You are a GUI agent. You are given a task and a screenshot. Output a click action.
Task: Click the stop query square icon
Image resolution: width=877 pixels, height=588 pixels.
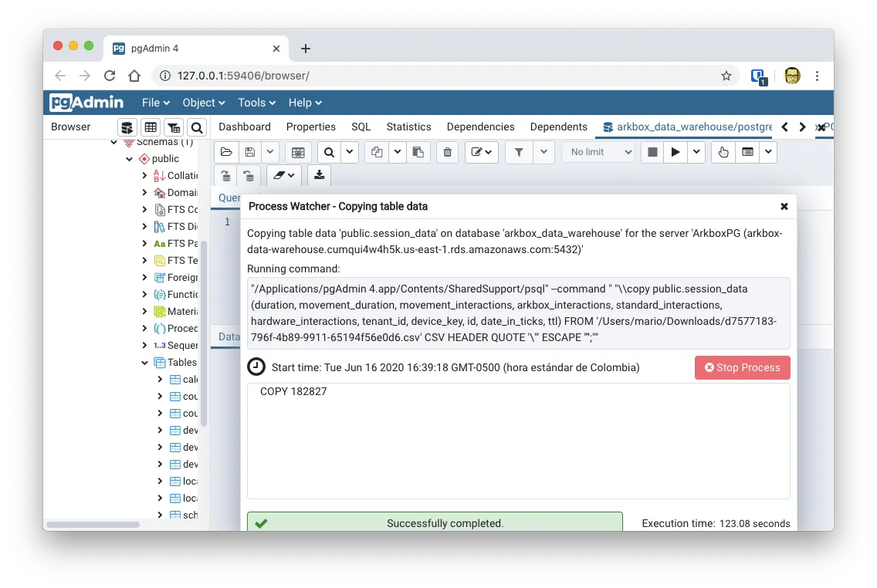tap(652, 152)
